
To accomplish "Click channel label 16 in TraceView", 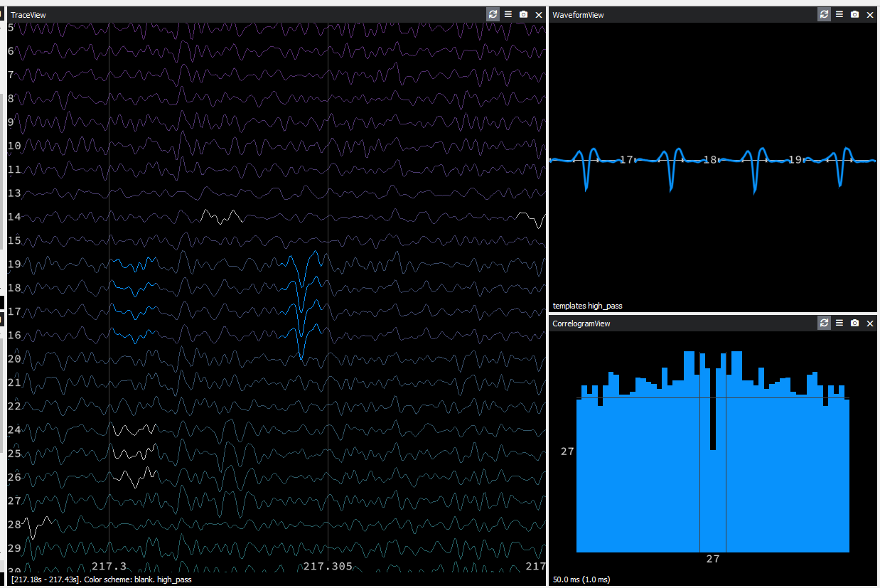I will pos(14,335).
